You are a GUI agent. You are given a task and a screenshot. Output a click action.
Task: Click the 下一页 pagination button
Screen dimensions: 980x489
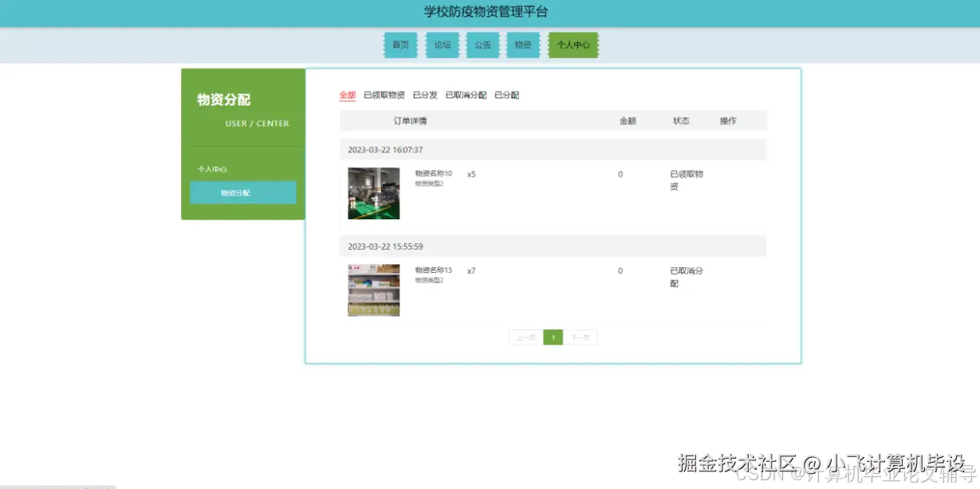581,337
